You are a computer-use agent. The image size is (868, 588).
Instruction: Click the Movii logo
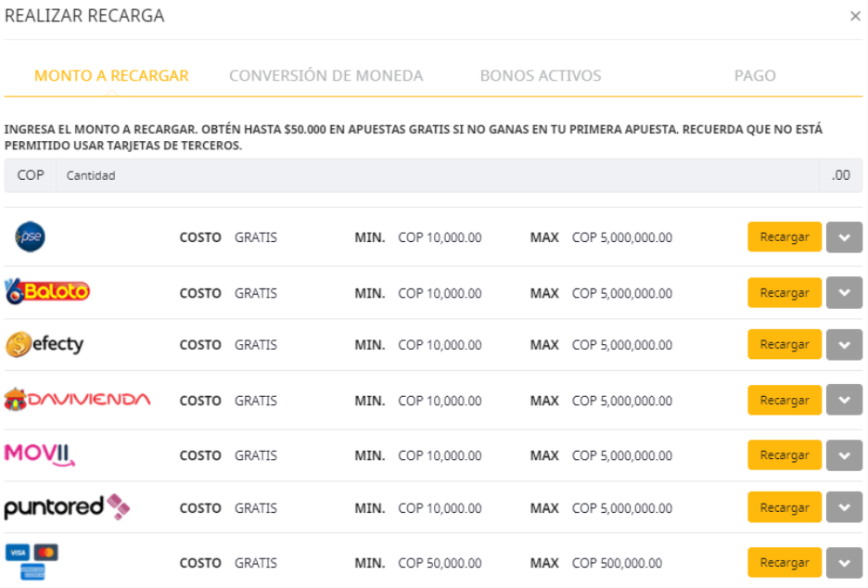(39, 454)
